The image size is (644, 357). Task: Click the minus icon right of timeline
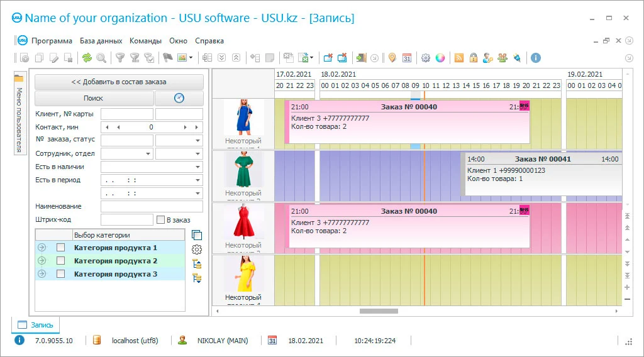coord(627,299)
